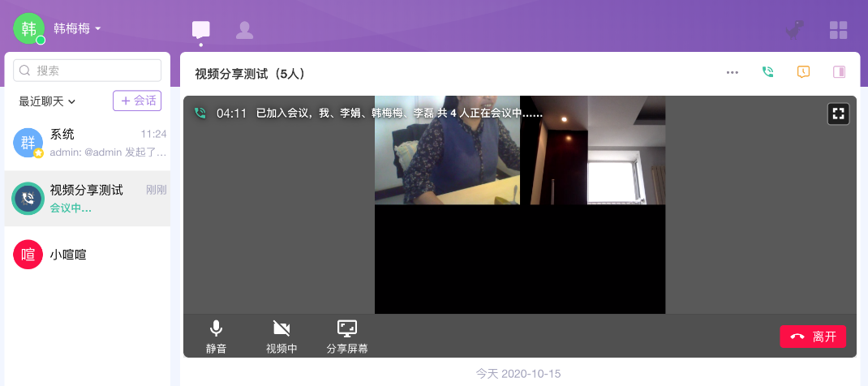Click the 04:11 call timer
The image size is (868, 386).
[x=231, y=114]
